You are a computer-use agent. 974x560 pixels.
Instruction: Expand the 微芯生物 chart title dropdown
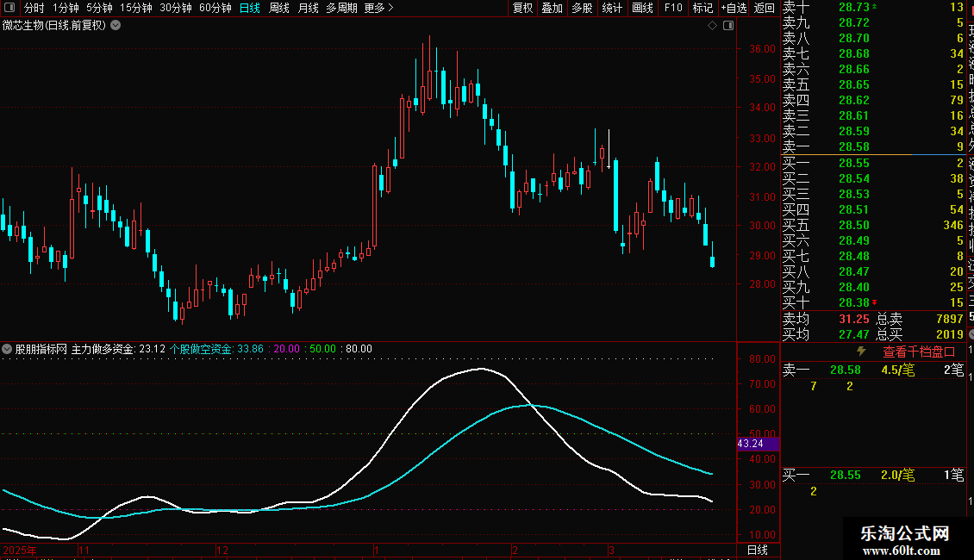click(116, 25)
